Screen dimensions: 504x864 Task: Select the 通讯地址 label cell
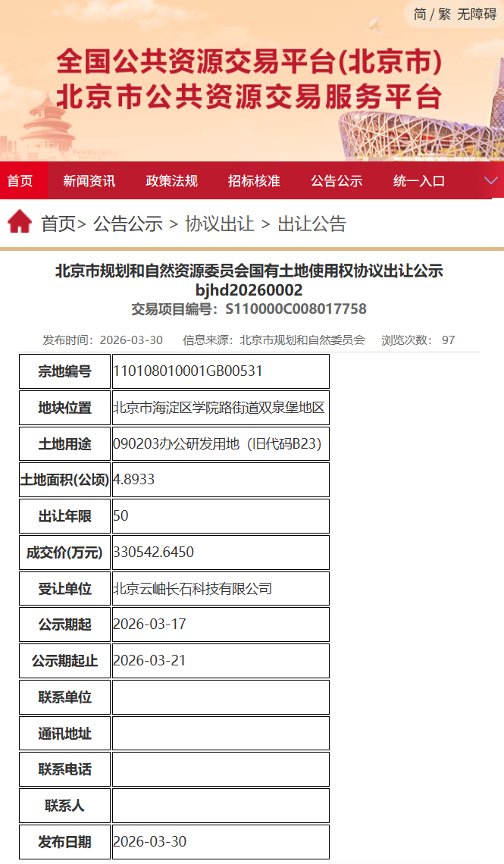tap(65, 734)
